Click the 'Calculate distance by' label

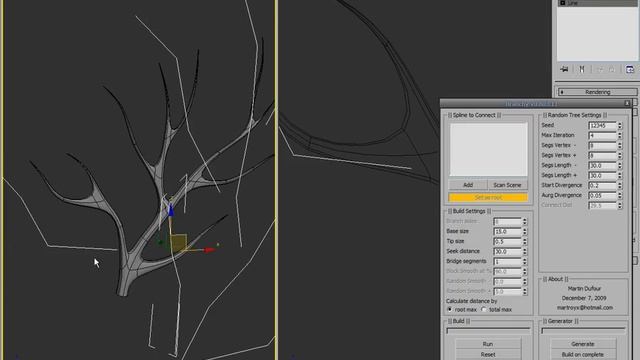point(471,301)
